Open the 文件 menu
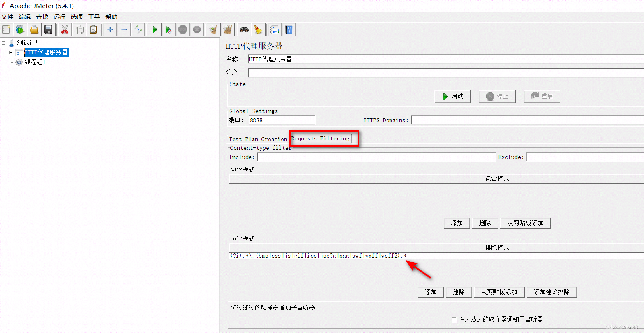644x333 pixels. tap(7, 17)
